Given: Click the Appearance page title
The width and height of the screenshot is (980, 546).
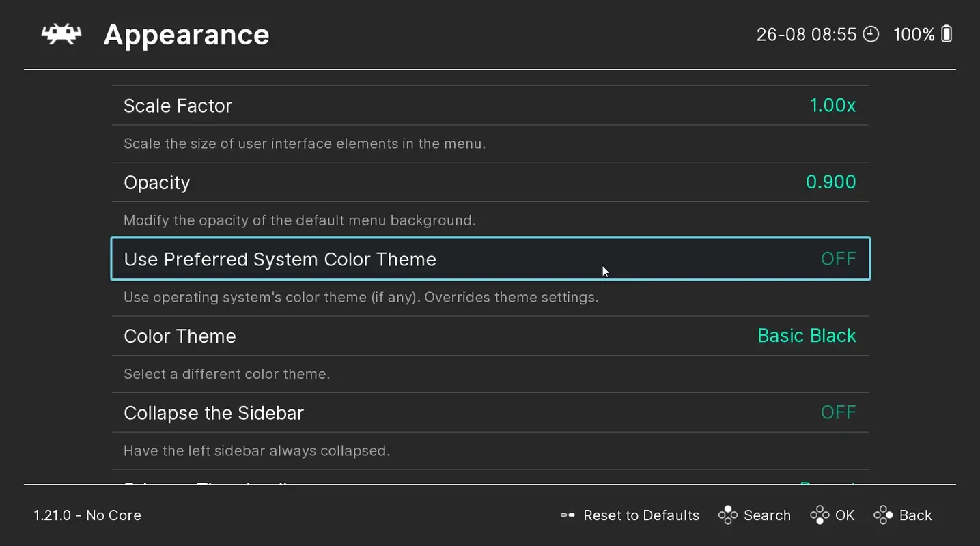Looking at the screenshot, I should coord(186,35).
